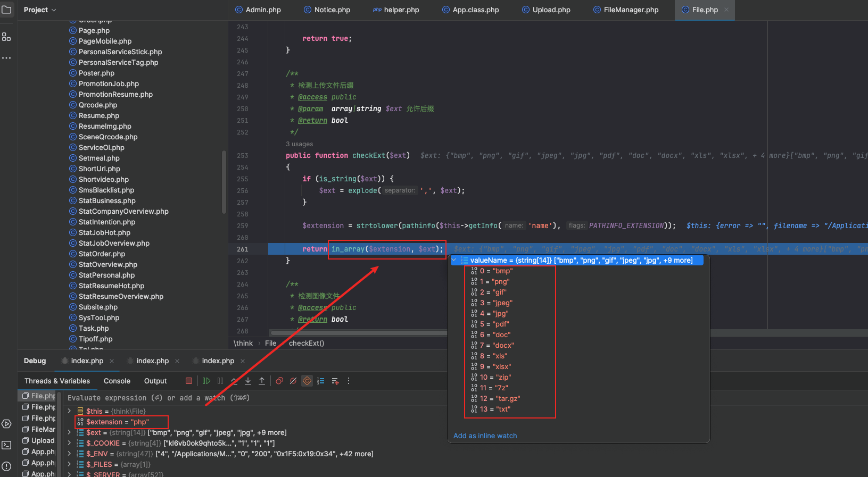Expand the $this variable node
The image size is (868, 477).
[x=69, y=411]
